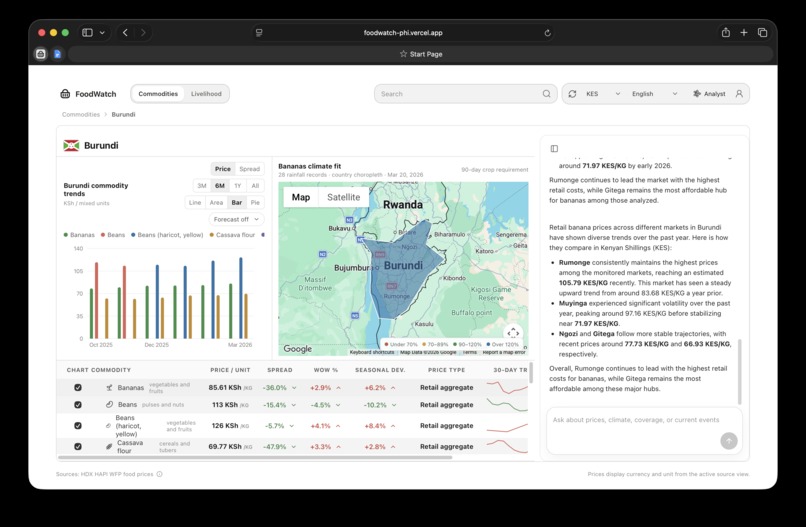The height and width of the screenshot is (527, 806).
Task: Uncheck the Bananas chart checkbox
Action: click(x=78, y=388)
